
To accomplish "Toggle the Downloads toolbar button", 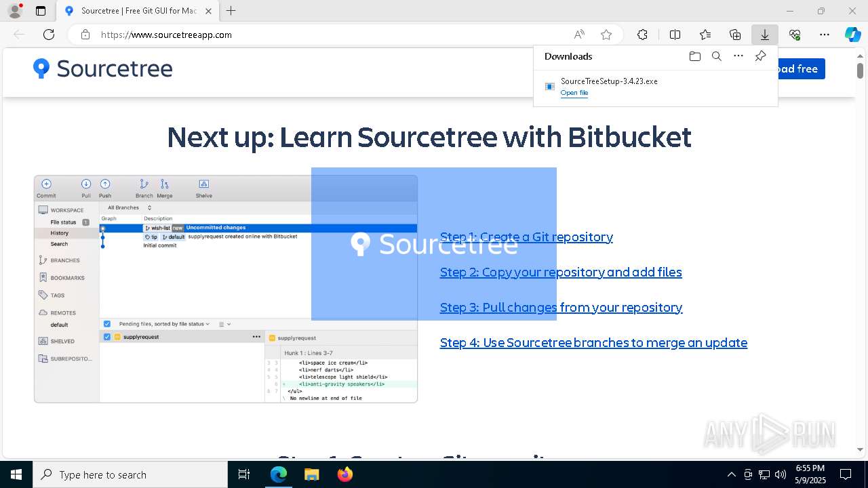I will 765,35.
